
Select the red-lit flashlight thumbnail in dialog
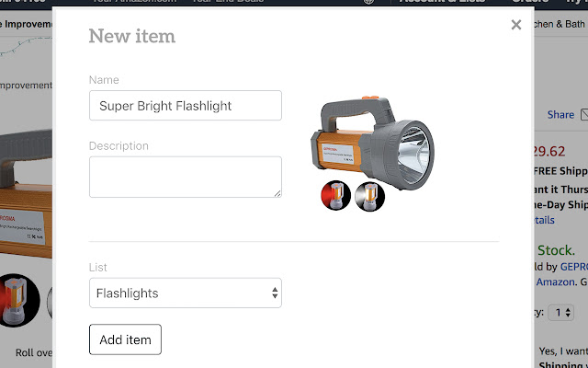[334, 196]
